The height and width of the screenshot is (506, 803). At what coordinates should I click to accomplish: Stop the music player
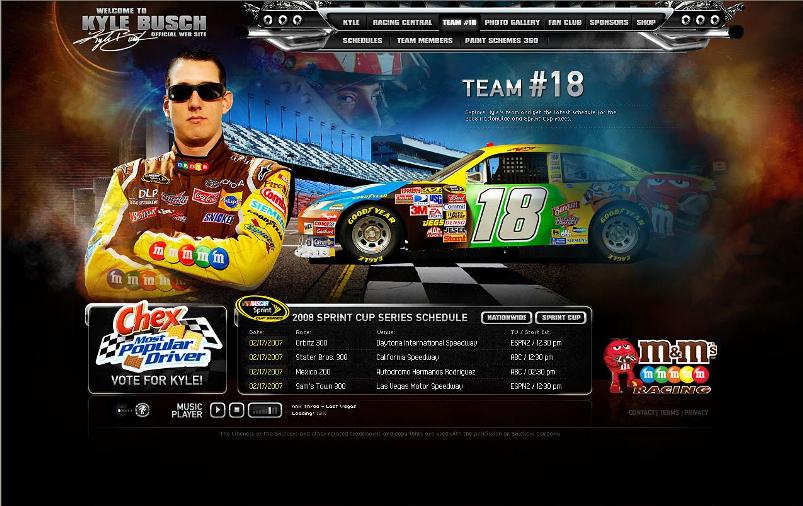pyautogui.click(x=236, y=410)
